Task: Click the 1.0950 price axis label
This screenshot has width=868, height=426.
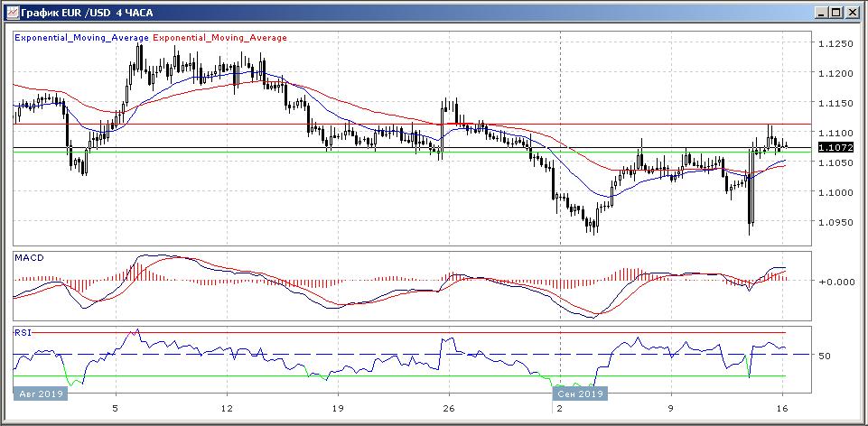Action: pos(833,221)
